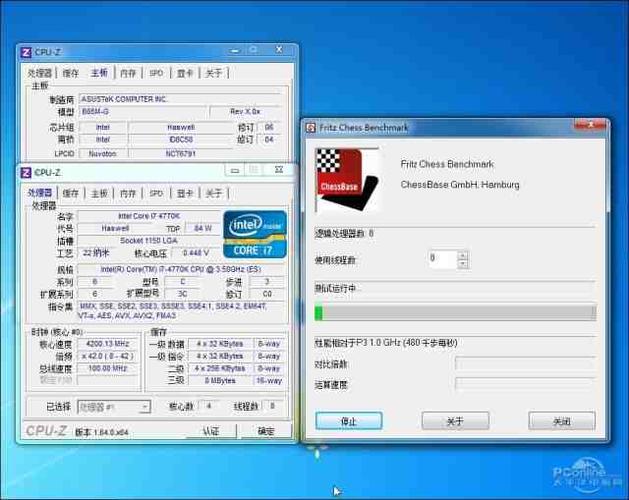Image resolution: width=629 pixels, height=500 pixels.
Task: Switch to 处理器 tab in back CPU-Z window
Action: (40, 73)
